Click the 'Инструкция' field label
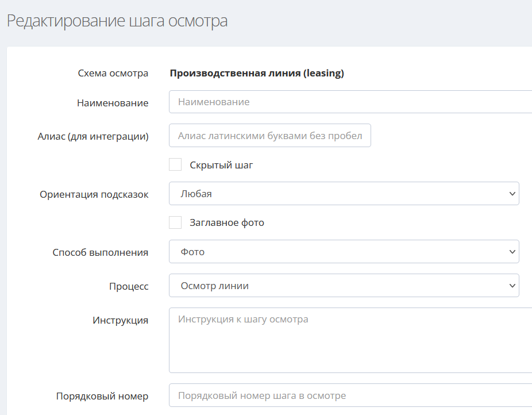 pyautogui.click(x=120, y=320)
